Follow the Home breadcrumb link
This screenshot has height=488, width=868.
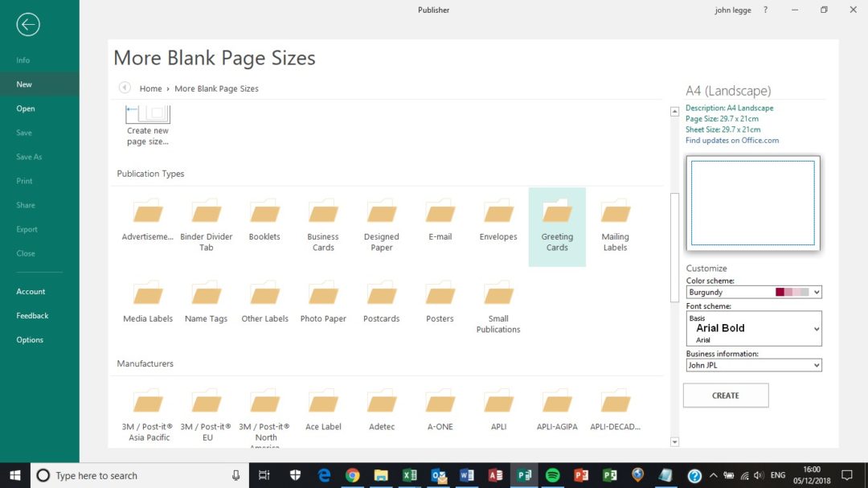tap(150, 88)
